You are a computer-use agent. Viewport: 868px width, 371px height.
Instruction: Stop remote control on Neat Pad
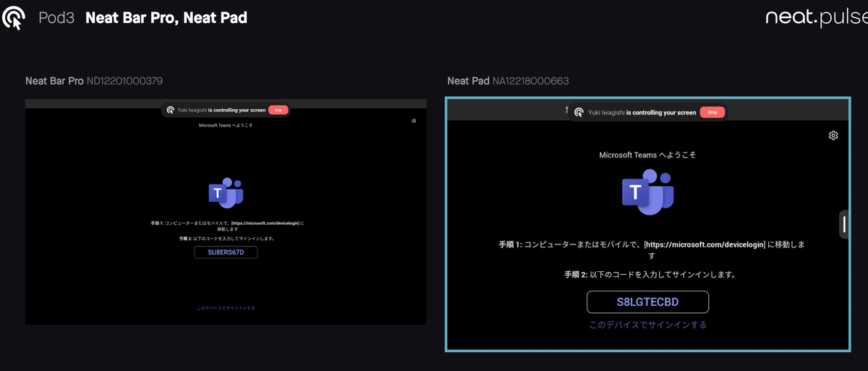click(x=712, y=113)
